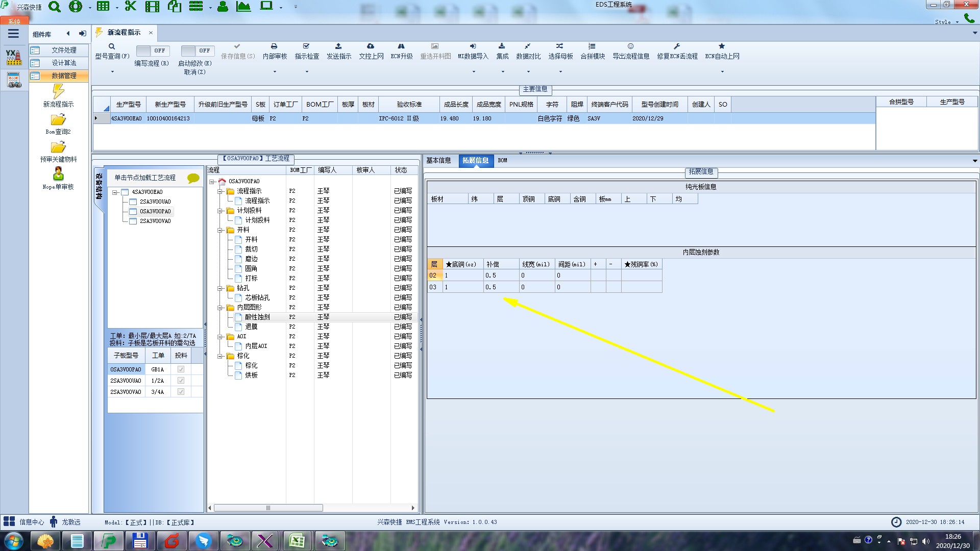Click the 内部审核 printer icon

[x=274, y=46]
